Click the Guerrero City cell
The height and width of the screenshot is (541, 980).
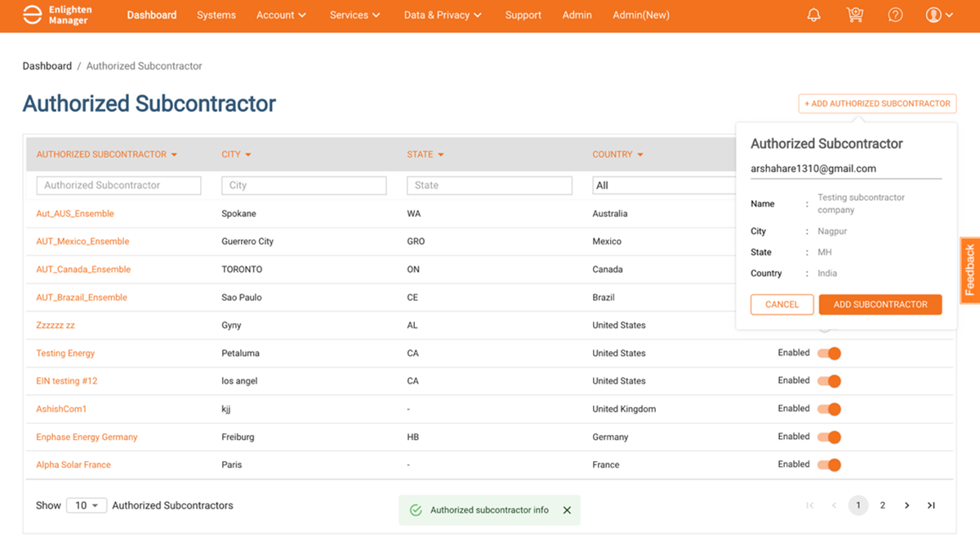tap(247, 242)
